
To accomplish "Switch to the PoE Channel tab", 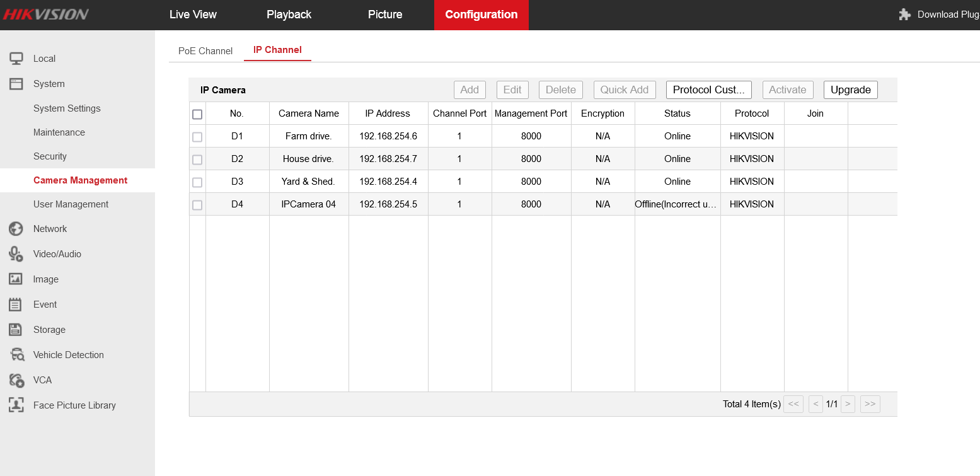I will pos(205,51).
